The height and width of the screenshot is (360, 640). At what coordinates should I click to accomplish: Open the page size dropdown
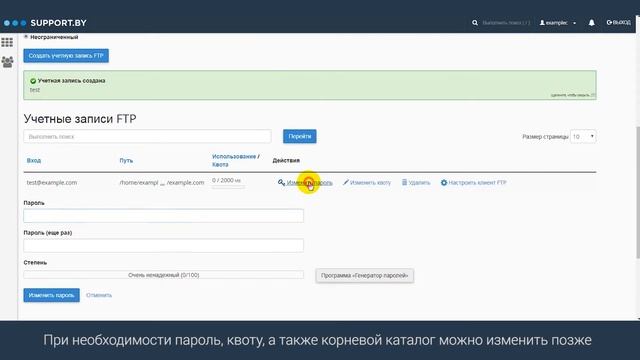click(583, 136)
